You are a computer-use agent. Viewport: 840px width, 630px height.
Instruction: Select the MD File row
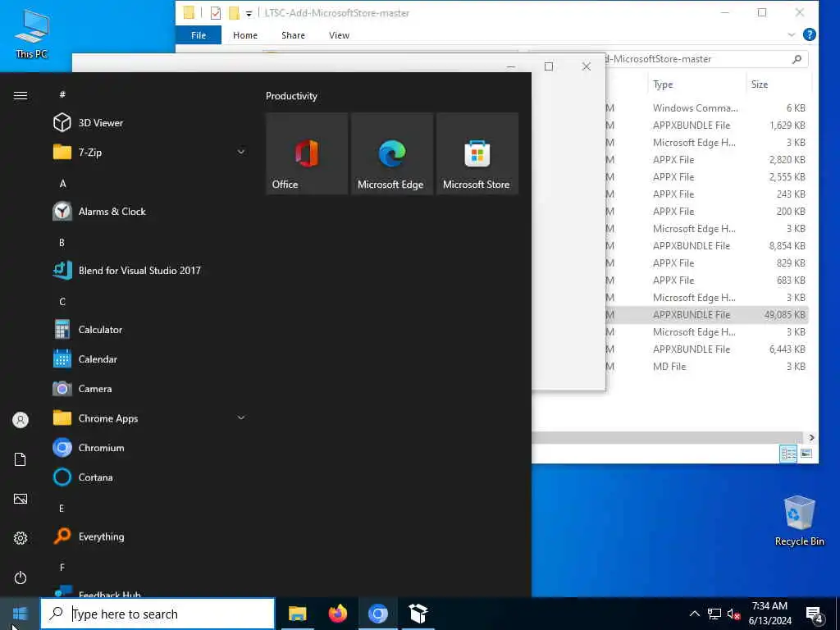[707, 367]
